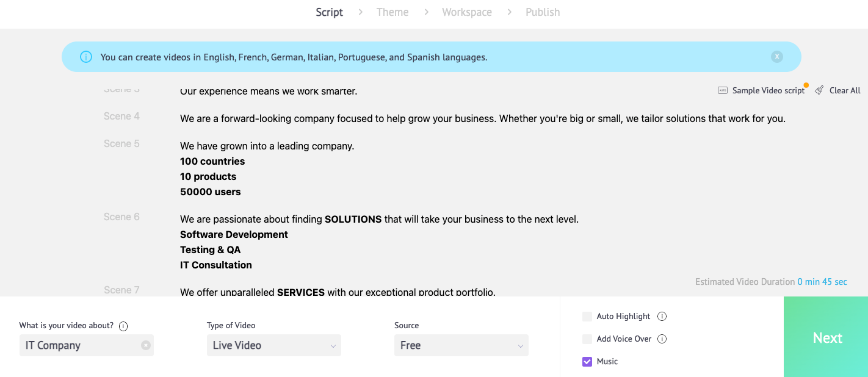The image size is (868, 377).
Task: Clear the IT Company text field
Action: point(145,345)
